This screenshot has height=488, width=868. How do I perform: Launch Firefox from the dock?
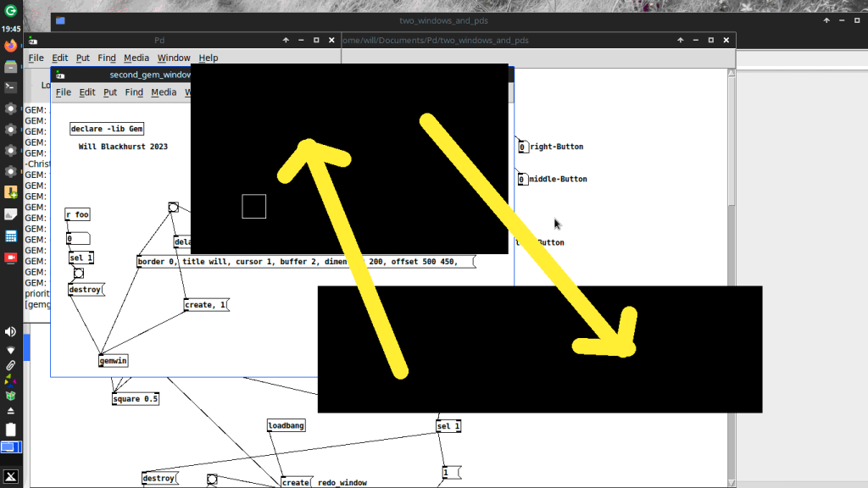coord(10,46)
